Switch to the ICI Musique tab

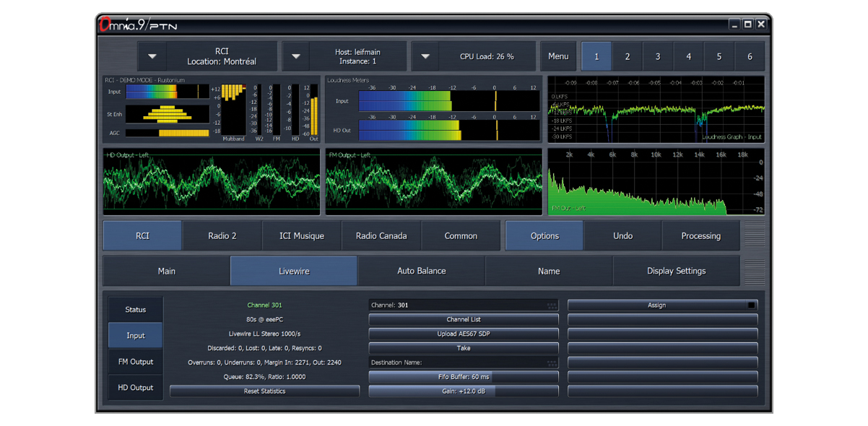tap(302, 236)
